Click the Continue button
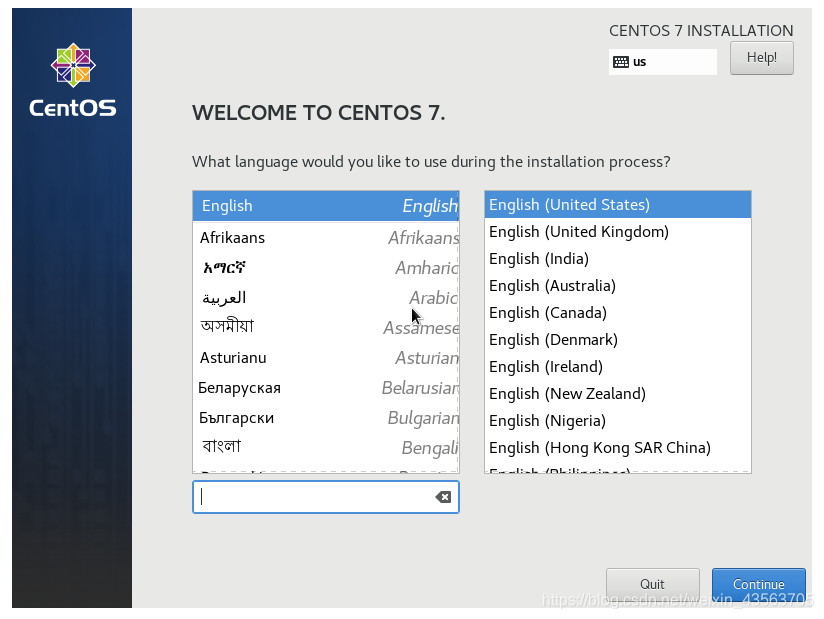824x619 pixels. pos(758,584)
